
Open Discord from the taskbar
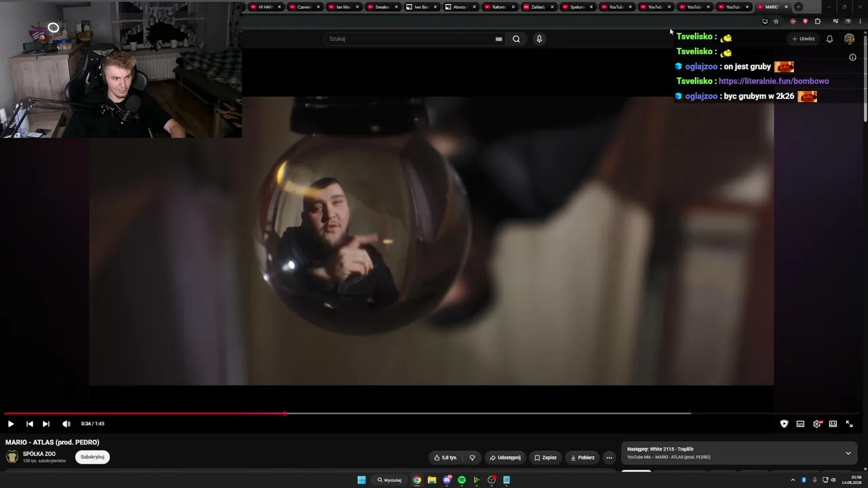click(x=447, y=480)
